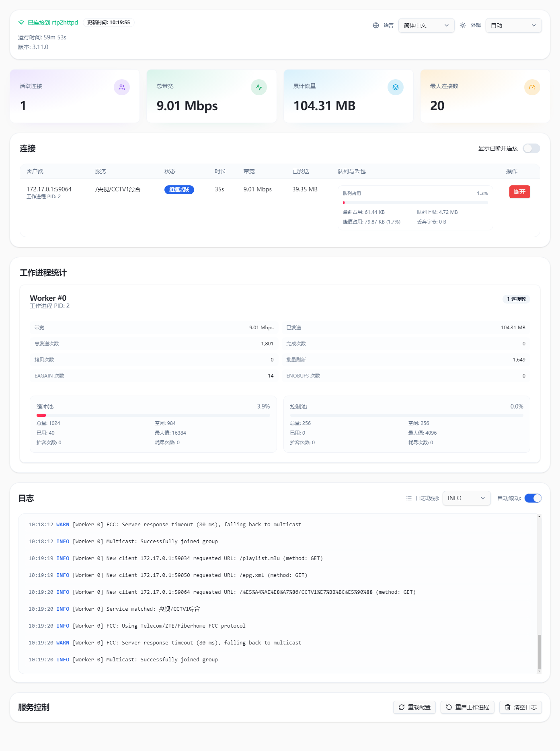Click the 更新时间: 10:19:55 label
560x751 pixels.
click(109, 23)
